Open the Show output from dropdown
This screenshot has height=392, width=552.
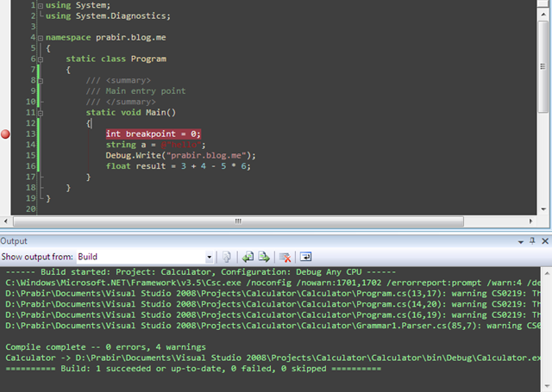tap(209, 257)
